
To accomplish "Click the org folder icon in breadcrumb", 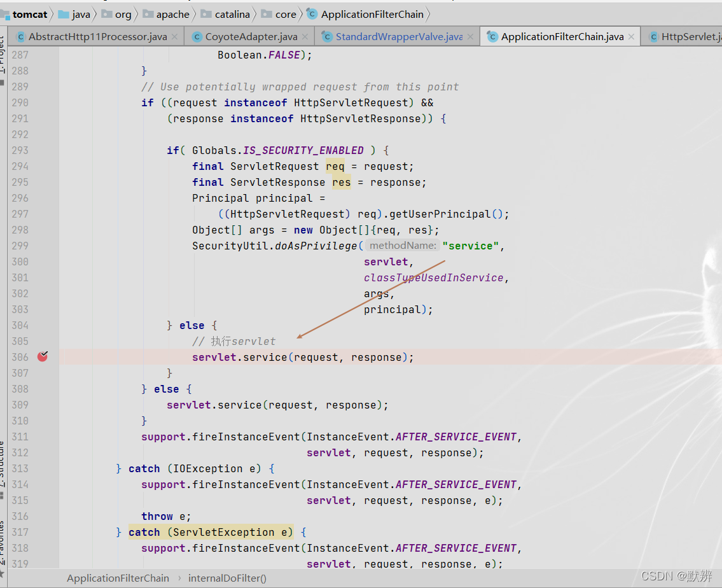I will pos(106,14).
